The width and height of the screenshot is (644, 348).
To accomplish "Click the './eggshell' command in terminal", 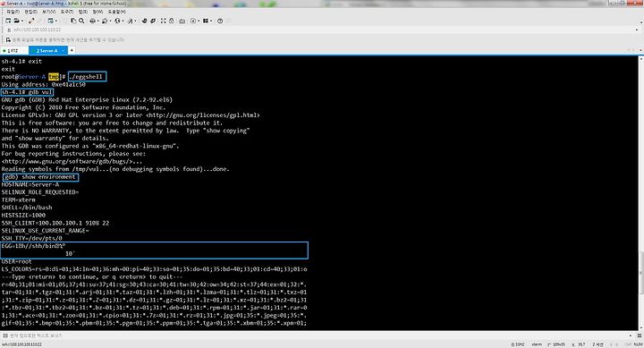I will tap(87, 77).
